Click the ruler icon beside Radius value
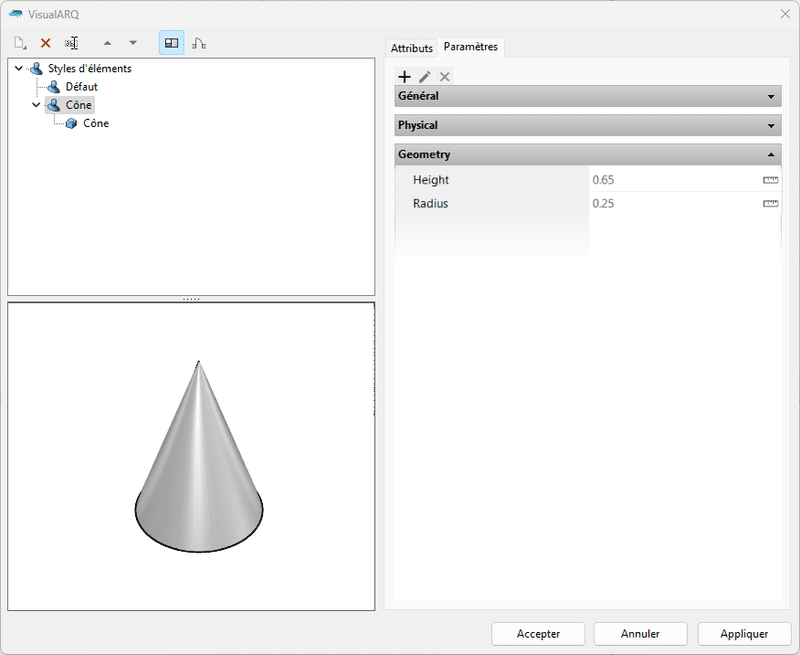The height and width of the screenshot is (655, 800). point(770,204)
